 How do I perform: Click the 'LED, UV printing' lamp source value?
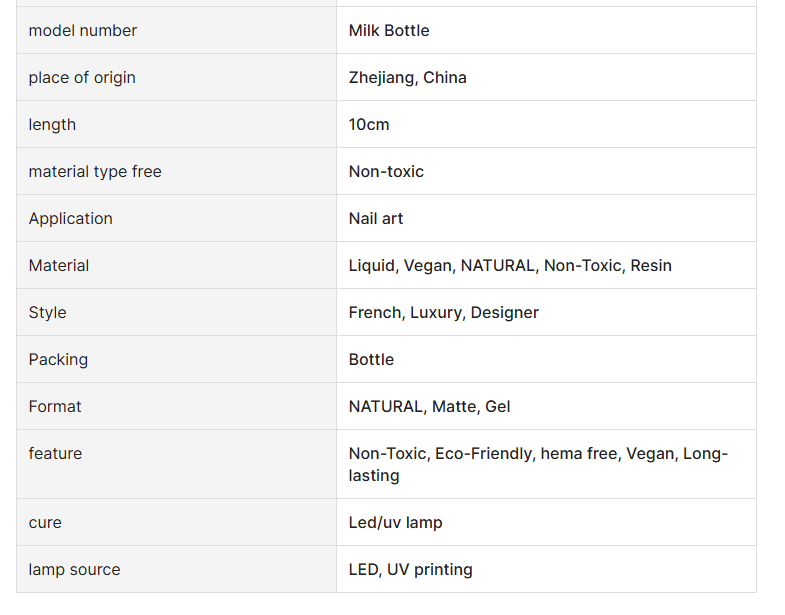pyautogui.click(x=411, y=570)
